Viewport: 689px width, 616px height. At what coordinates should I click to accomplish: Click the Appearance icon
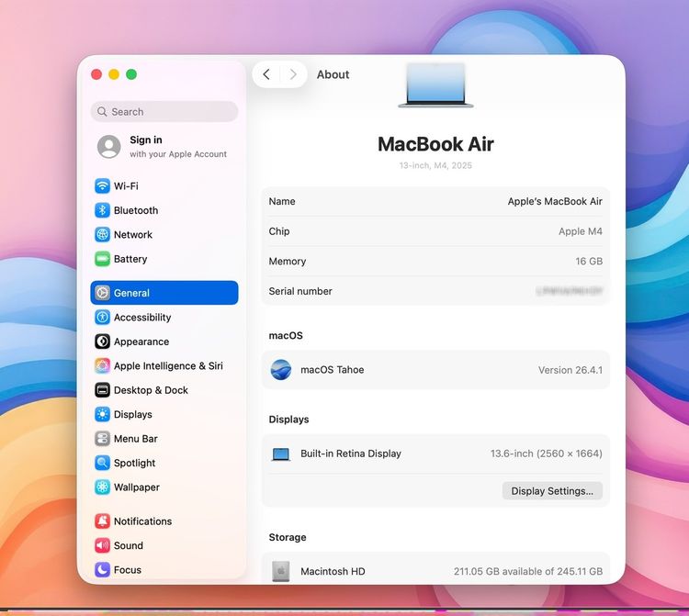pos(102,342)
